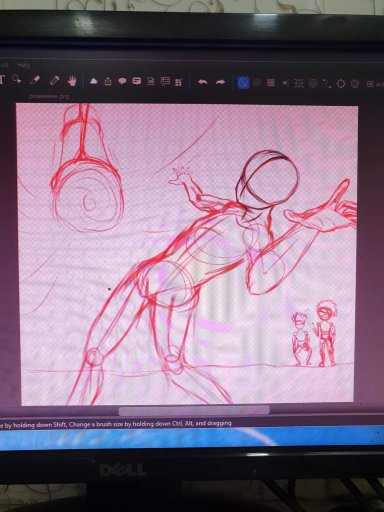Enable the circle snap guide

pos(313,83)
